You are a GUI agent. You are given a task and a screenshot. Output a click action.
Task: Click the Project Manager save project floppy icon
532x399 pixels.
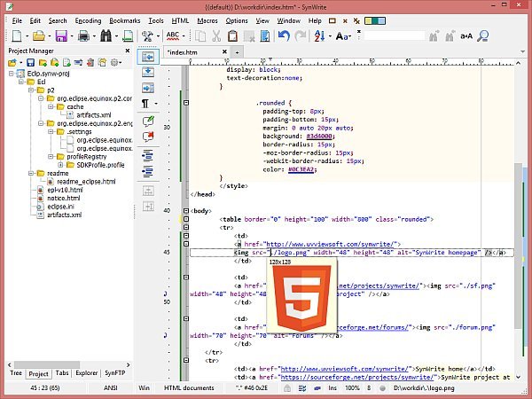tap(30, 62)
